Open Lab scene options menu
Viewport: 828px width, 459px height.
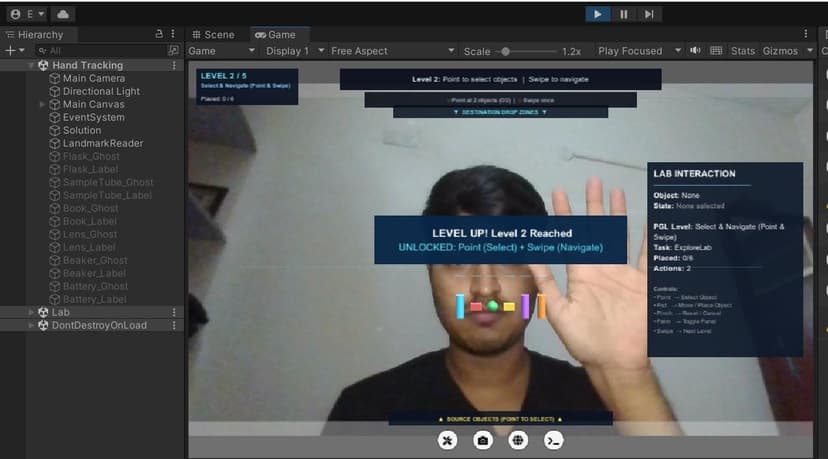coord(174,312)
